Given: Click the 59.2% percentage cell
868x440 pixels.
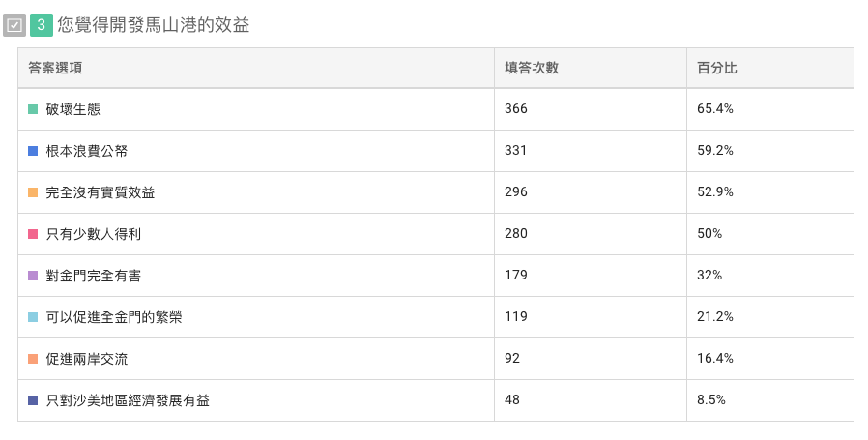Looking at the screenshot, I should click(x=715, y=151).
